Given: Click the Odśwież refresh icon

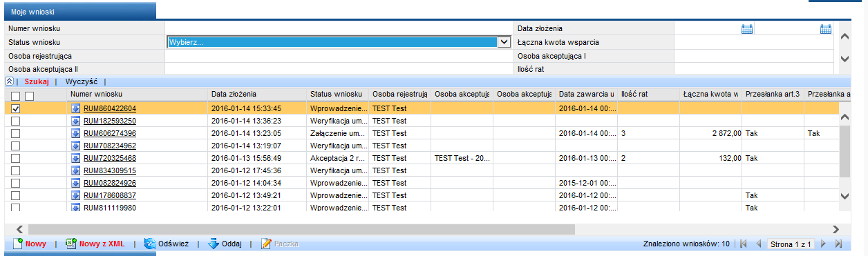Looking at the screenshot, I should (x=149, y=244).
